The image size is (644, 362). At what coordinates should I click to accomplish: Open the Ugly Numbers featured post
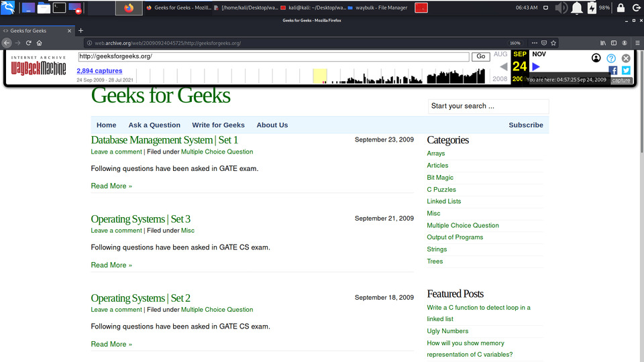click(x=447, y=331)
